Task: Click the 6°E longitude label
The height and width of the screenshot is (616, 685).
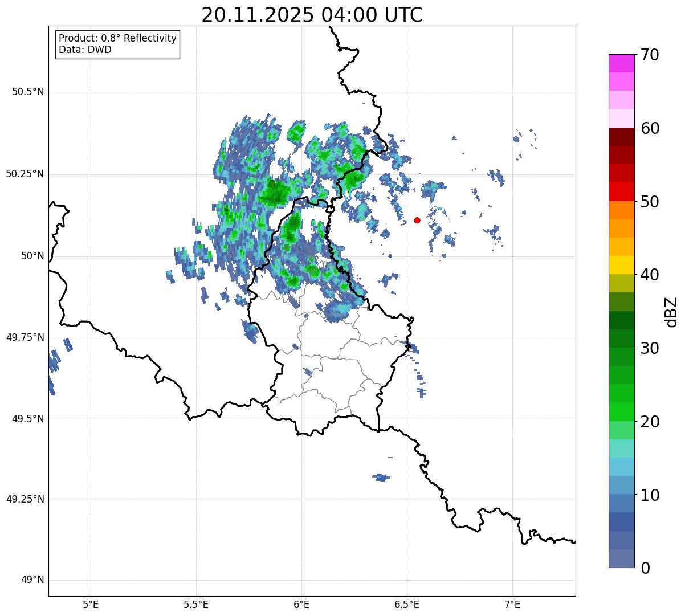Action: coord(301,604)
